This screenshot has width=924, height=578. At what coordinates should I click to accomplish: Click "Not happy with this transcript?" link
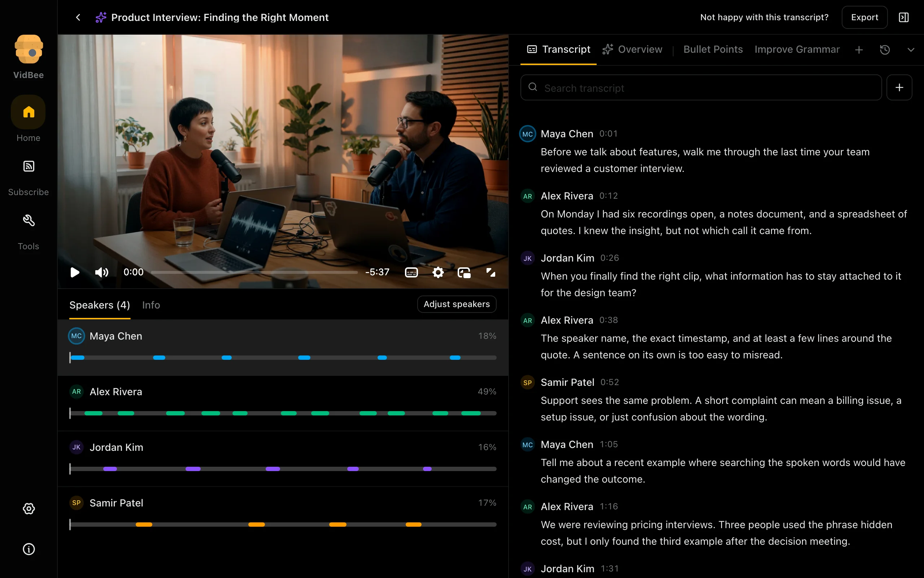(764, 17)
